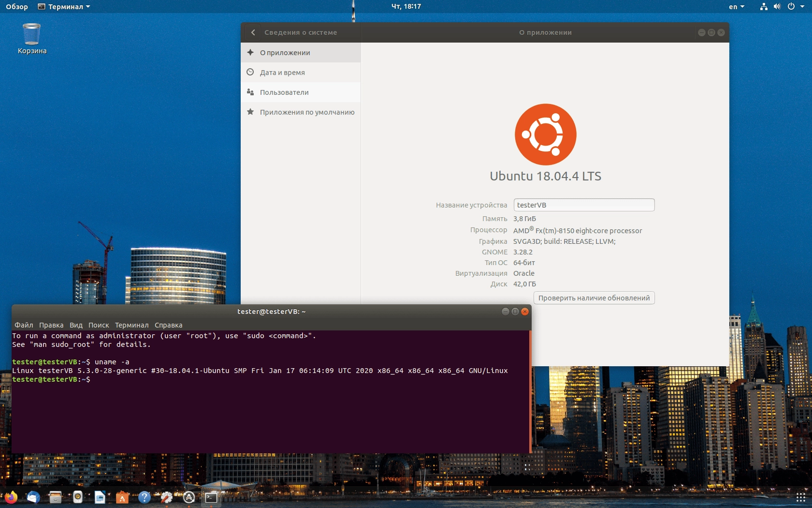812x508 pixels.
Task: Show all applications grid icon
Action: pos(800,497)
